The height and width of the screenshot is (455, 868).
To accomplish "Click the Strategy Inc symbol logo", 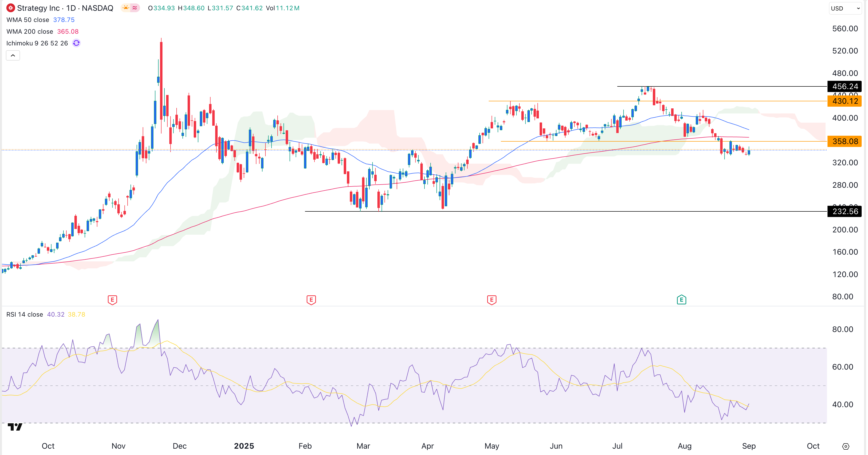I will coord(10,8).
